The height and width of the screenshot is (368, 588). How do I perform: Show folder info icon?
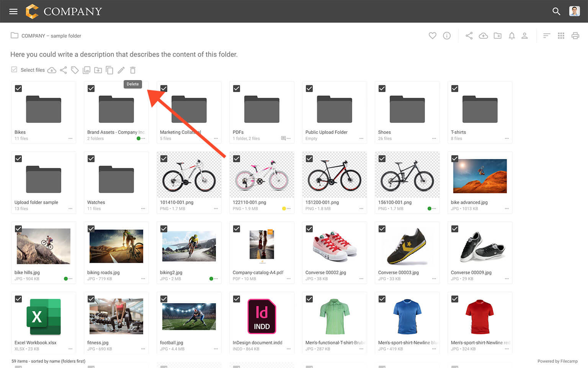point(447,36)
